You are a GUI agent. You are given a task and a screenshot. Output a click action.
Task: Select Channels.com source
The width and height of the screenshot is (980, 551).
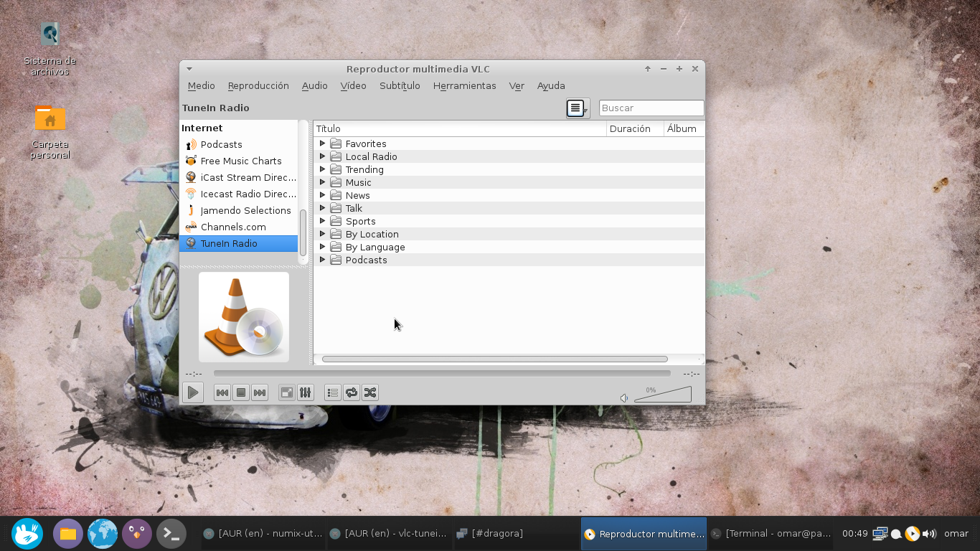(238, 227)
